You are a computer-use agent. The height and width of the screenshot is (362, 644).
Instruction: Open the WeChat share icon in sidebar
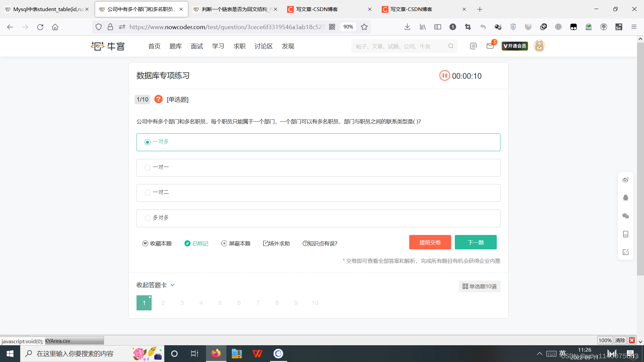tap(626, 216)
